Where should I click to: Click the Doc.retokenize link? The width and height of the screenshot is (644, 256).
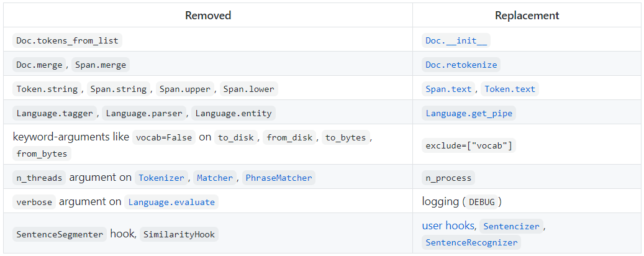pyautogui.click(x=461, y=65)
